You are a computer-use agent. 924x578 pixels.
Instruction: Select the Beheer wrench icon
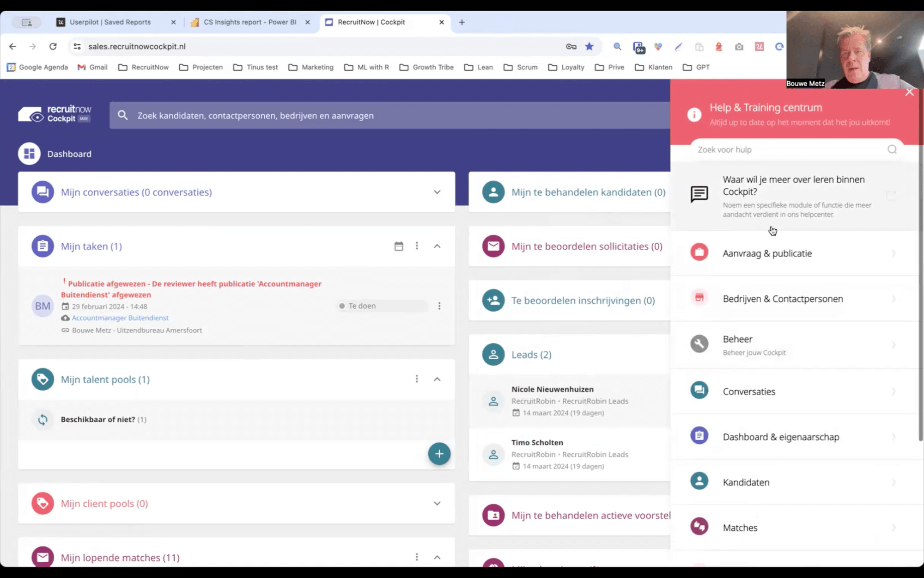[x=699, y=344]
